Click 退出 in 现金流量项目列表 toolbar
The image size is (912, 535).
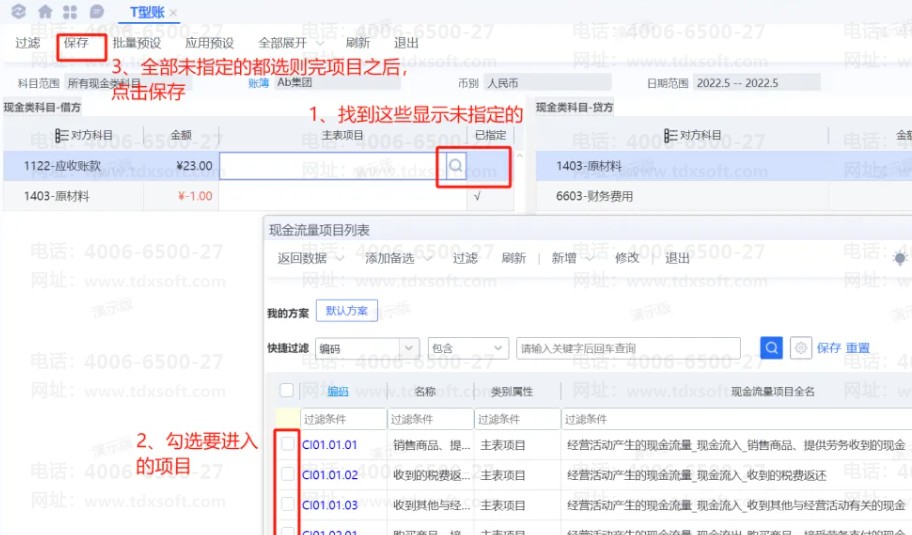(x=677, y=258)
